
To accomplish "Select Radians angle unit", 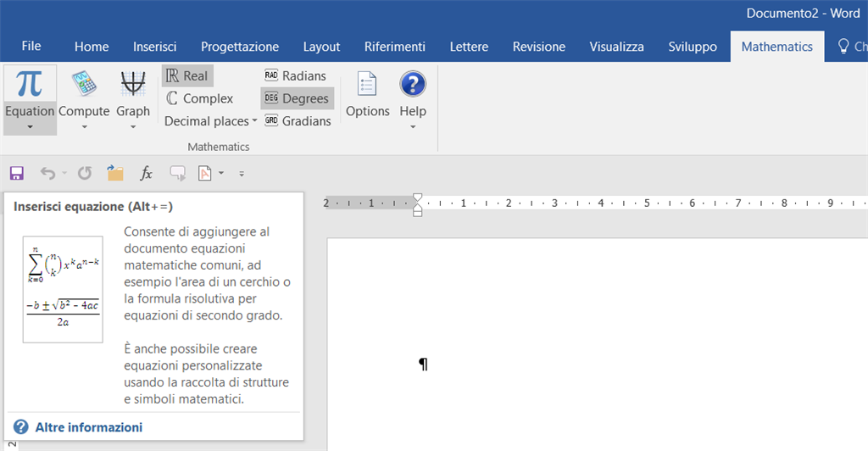I will pyautogui.click(x=295, y=75).
